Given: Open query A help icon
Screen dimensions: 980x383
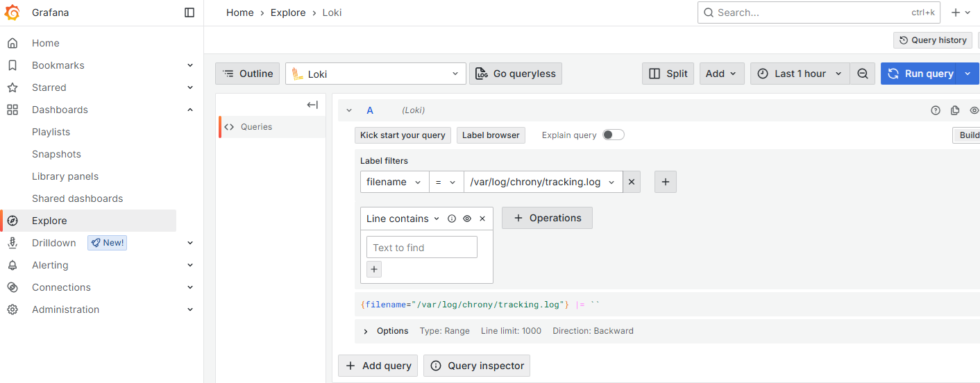Looking at the screenshot, I should (935, 110).
